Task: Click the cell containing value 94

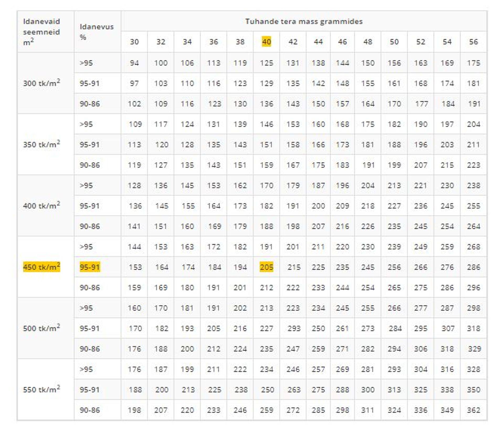Action: pyautogui.click(x=134, y=63)
